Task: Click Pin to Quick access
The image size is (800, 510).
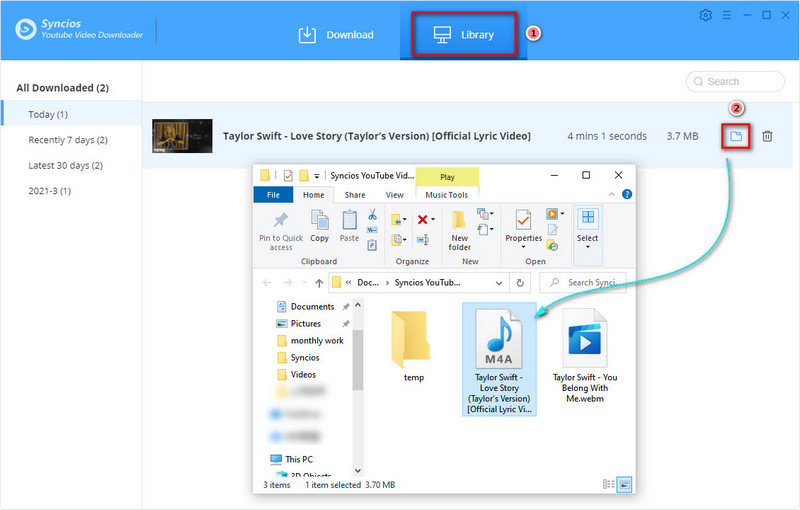Action: [x=281, y=232]
